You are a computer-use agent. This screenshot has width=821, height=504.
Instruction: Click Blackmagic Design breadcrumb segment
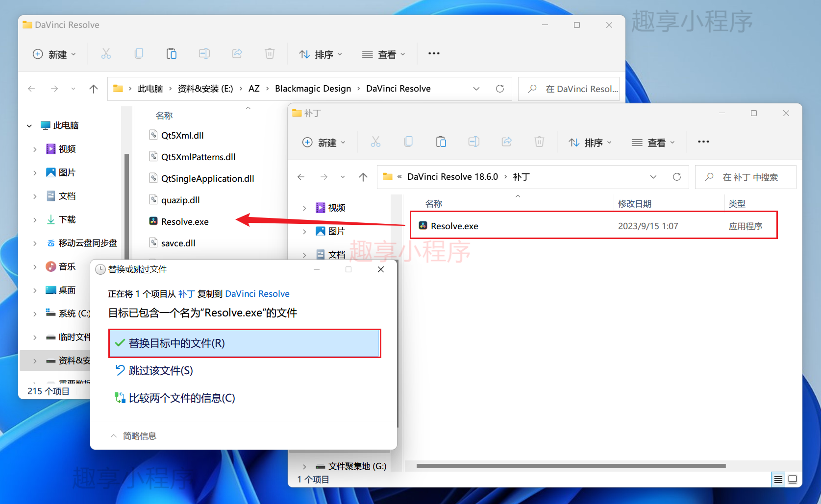313,89
